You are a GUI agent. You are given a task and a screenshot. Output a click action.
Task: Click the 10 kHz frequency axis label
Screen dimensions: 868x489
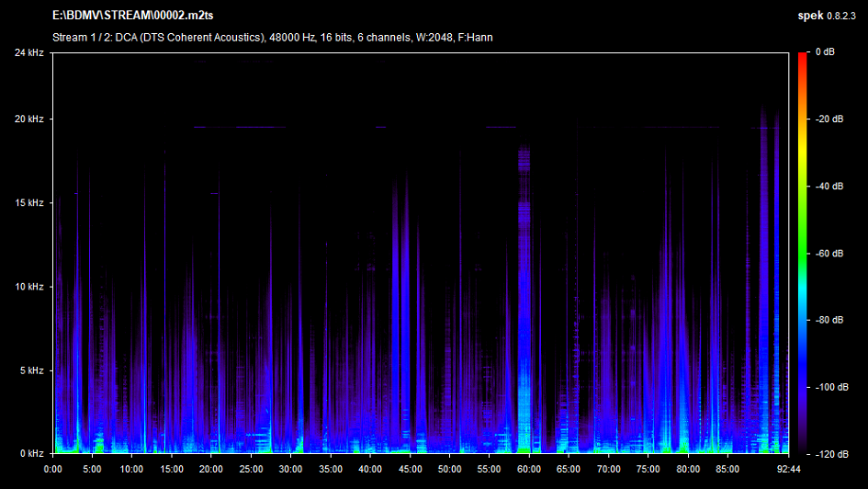(29, 287)
